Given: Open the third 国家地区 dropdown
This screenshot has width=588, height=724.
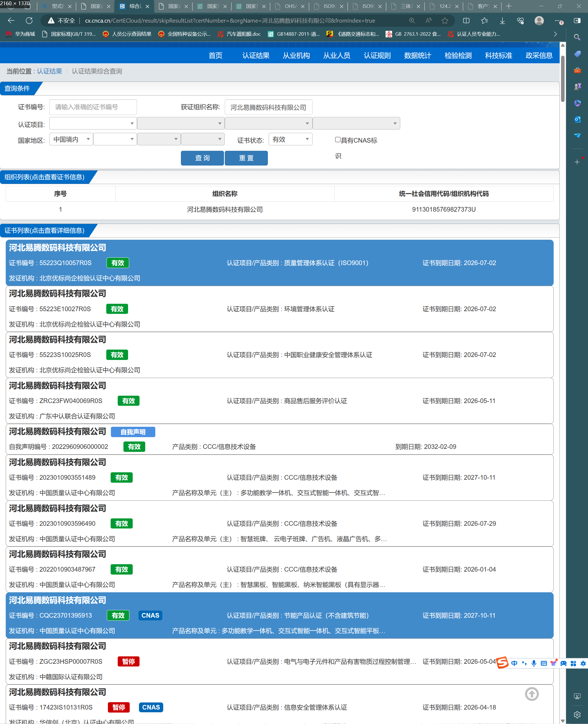Looking at the screenshot, I should point(159,139).
